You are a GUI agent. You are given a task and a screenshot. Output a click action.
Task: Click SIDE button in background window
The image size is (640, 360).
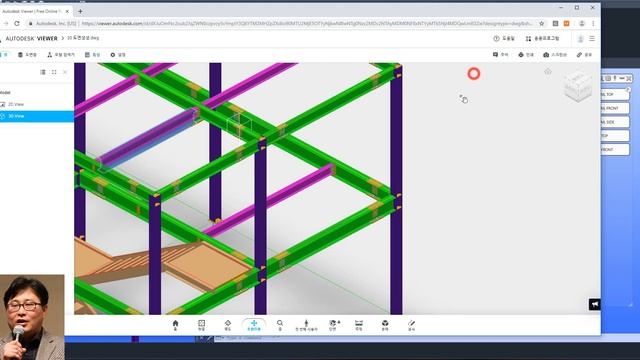coord(615,122)
